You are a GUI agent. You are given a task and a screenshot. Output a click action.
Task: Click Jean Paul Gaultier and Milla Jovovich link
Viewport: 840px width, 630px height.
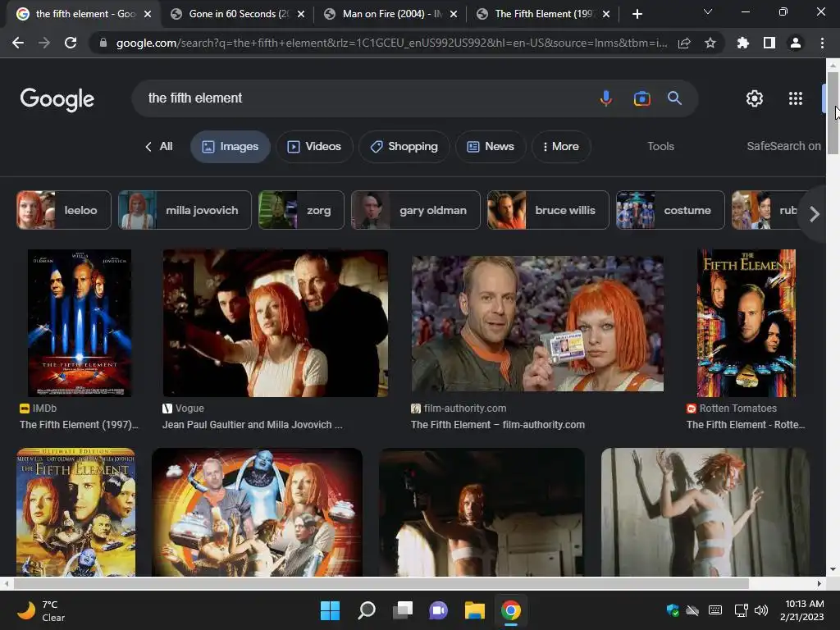click(x=253, y=425)
